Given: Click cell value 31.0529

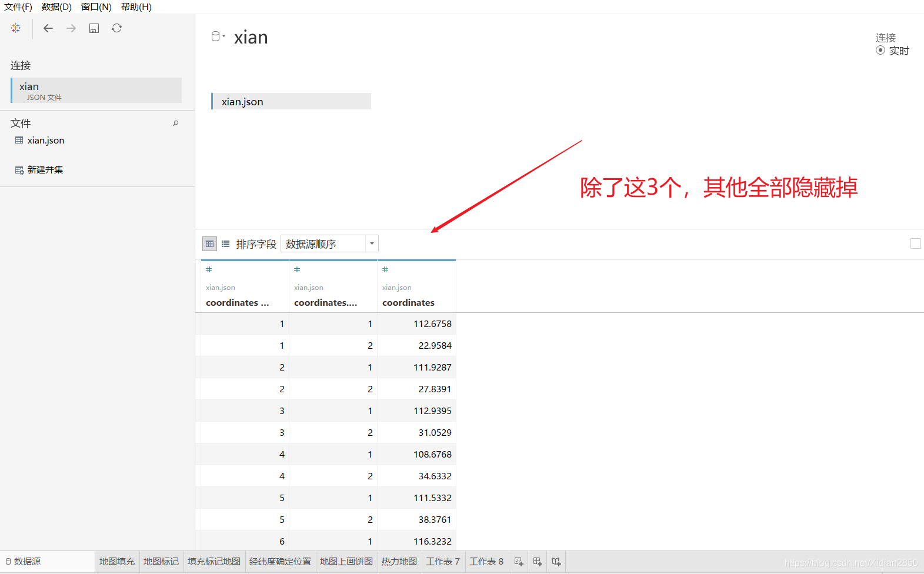Looking at the screenshot, I should point(435,432).
